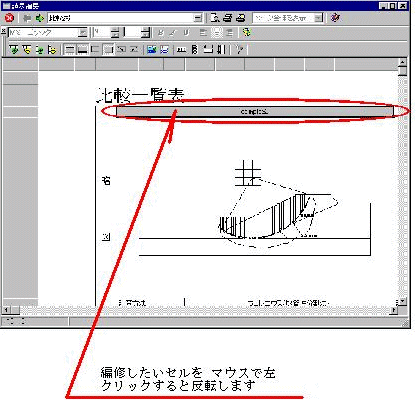Click the red stop icon in toolbar
416x405 pixels.
pyautogui.click(x=9, y=18)
